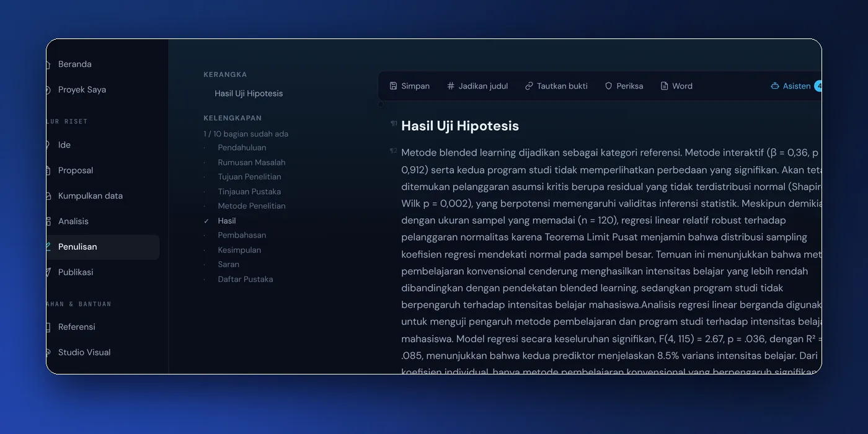Select Daftar Pustaka in the Kelengkapan list
868x434 pixels.
click(246, 279)
